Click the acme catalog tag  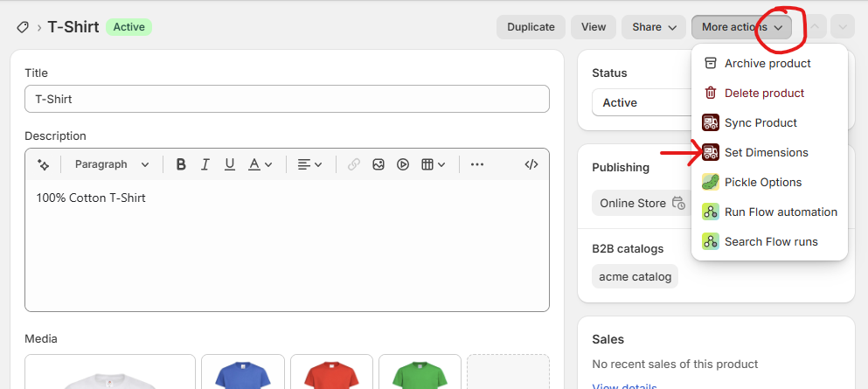tap(635, 277)
